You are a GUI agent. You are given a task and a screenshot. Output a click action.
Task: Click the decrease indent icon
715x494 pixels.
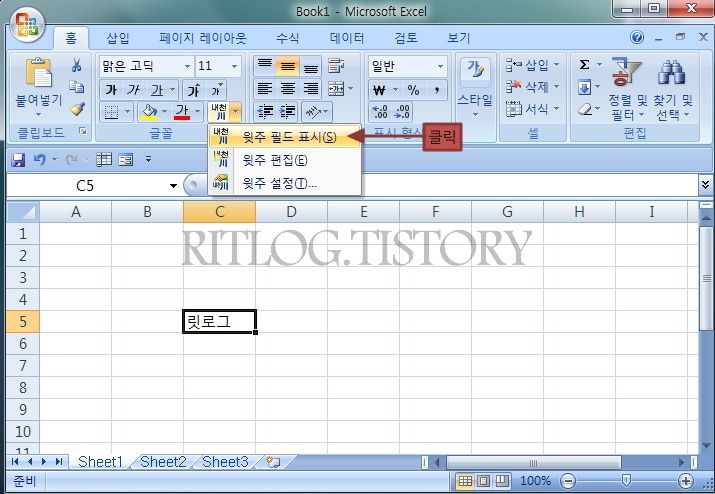(x=265, y=111)
